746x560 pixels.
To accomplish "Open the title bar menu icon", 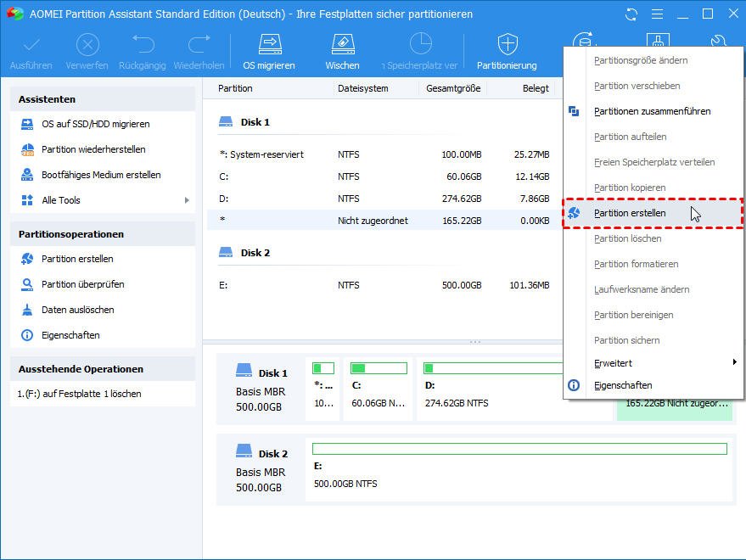I will click(656, 14).
